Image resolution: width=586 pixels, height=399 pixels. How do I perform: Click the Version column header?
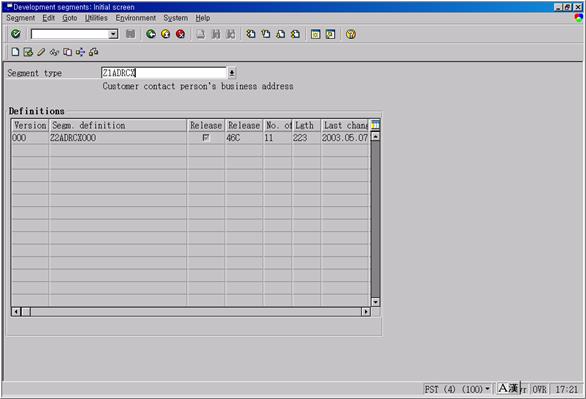point(30,126)
